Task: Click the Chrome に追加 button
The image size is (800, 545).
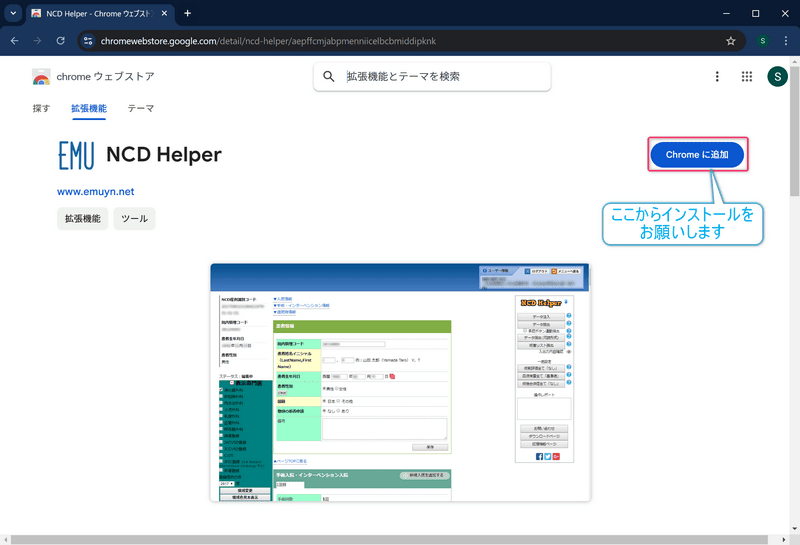Action: point(697,155)
